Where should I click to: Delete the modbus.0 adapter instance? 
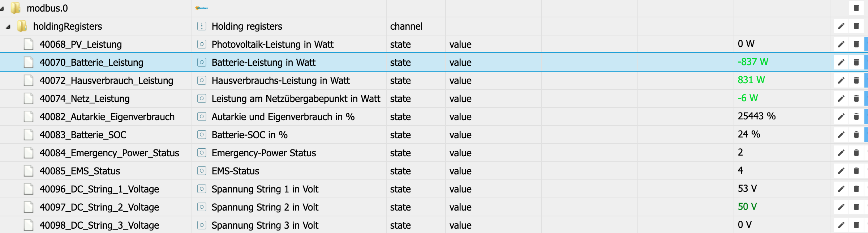pyautogui.click(x=856, y=8)
